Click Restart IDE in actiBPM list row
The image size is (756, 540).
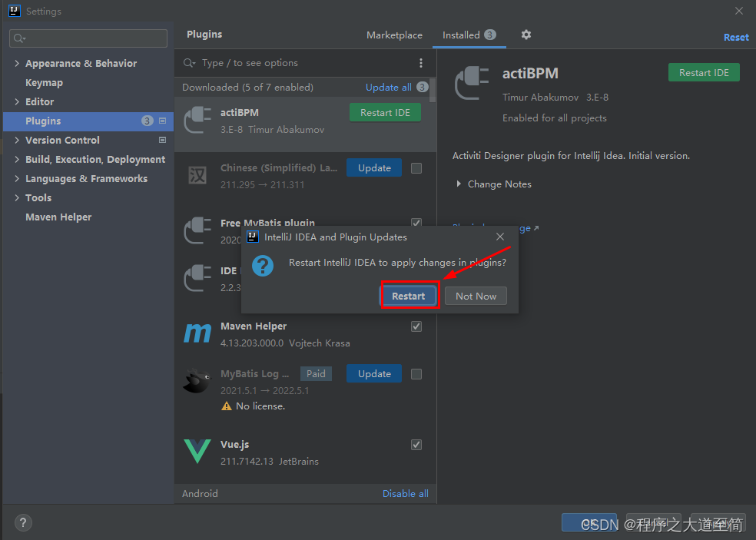[x=385, y=112]
